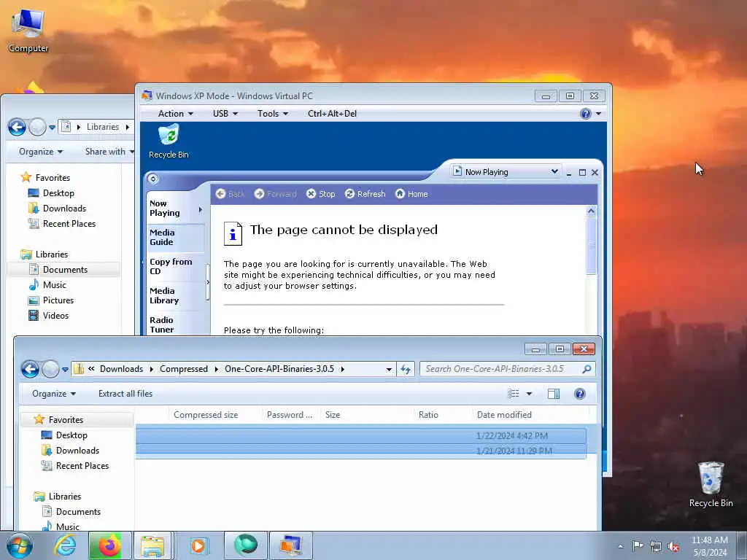Image resolution: width=747 pixels, height=560 pixels.
Task: Open the desktop Recycle Bin at bottom right
Action: coord(711,484)
